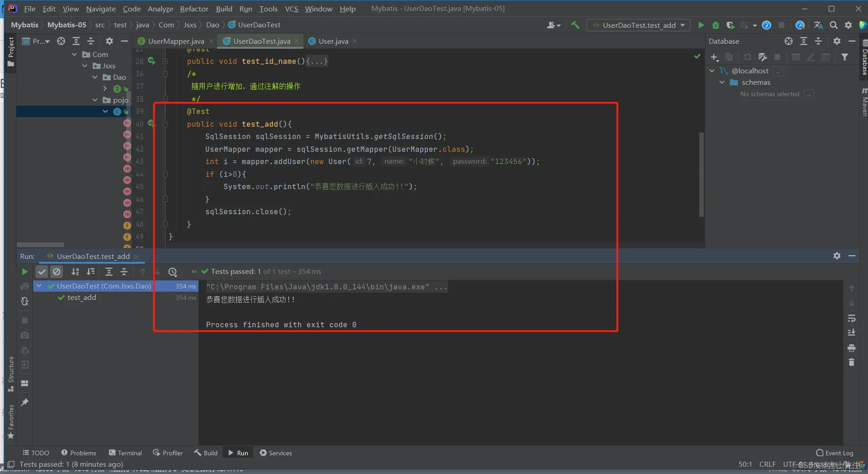Rerun tests in the Run panel
This screenshot has height=474, width=868.
25,272
